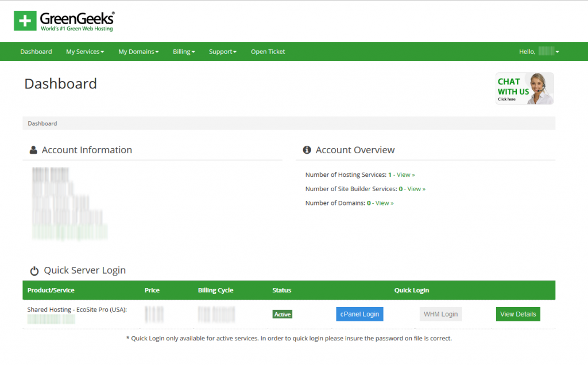
Task: Open the Billing dropdown menu
Action: (x=184, y=52)
